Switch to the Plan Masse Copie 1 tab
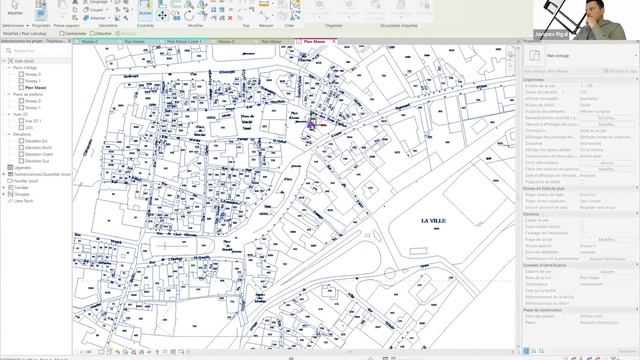This screenshot has height=360, width=640. 184,42
